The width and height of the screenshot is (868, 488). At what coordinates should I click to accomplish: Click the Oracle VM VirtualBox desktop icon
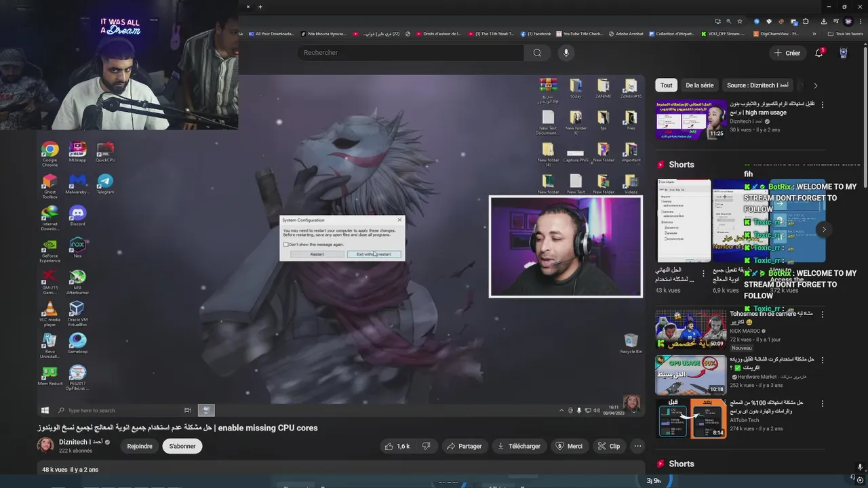click(77, 314)
